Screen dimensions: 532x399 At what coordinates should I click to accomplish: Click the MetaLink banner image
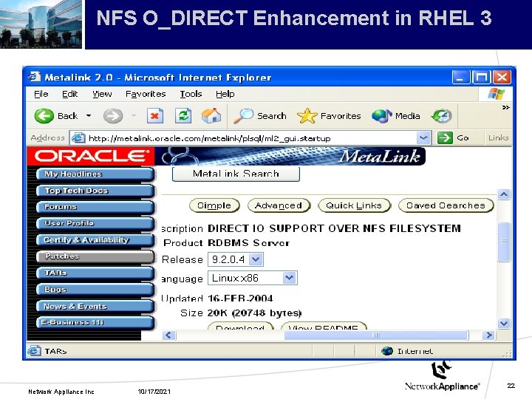(x=290, y=156)
